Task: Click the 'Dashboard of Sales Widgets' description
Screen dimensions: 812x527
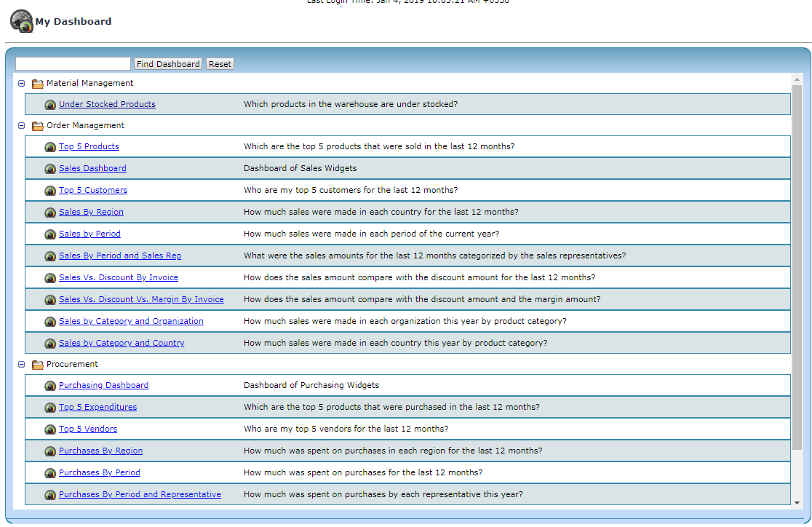Action: [300, 168]
